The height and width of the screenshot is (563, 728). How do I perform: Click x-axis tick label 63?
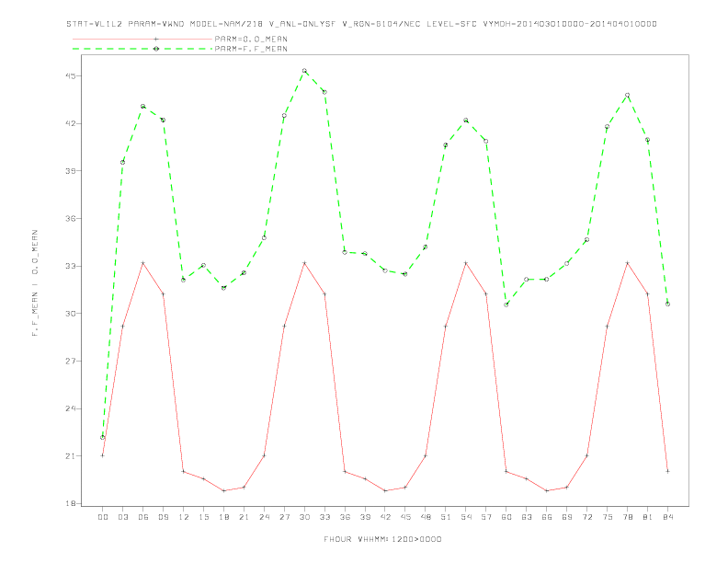point(527,517)
